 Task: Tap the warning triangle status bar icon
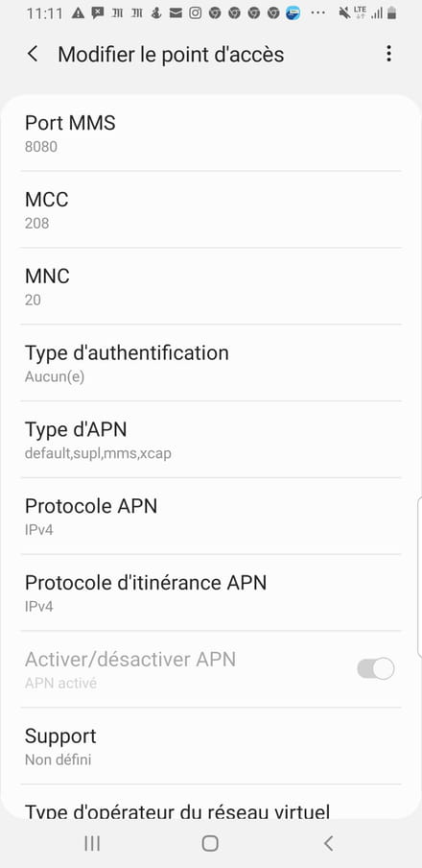[78, 13]
